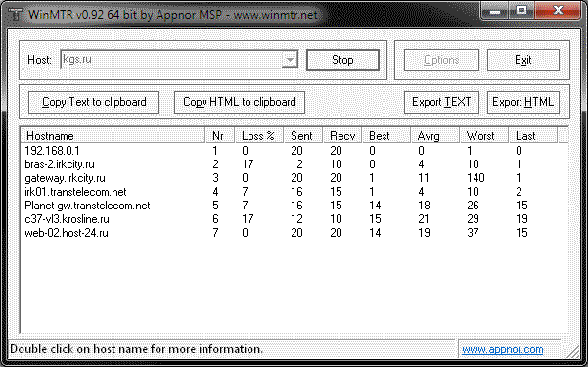The height and width of the screenshot is (367, 588).
Task: Click the Sent column header
Action: pos(303,136)
